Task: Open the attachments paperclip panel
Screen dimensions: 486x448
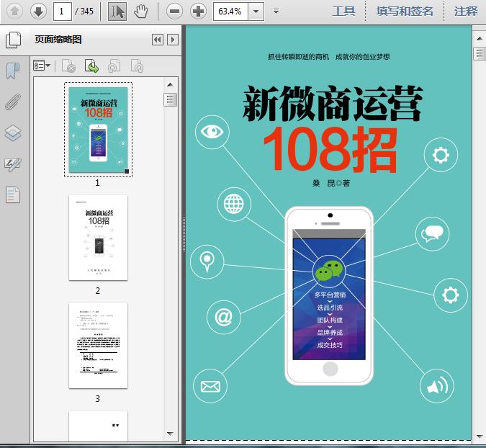Action: pyautogui.click(x=13, y=102)
